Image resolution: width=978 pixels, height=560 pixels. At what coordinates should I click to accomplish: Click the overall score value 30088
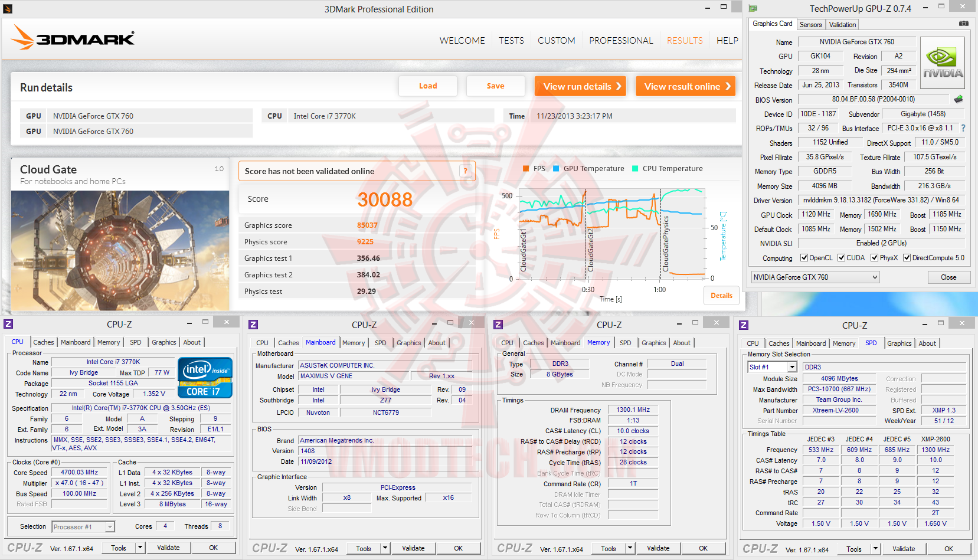(x=385, y=199)
